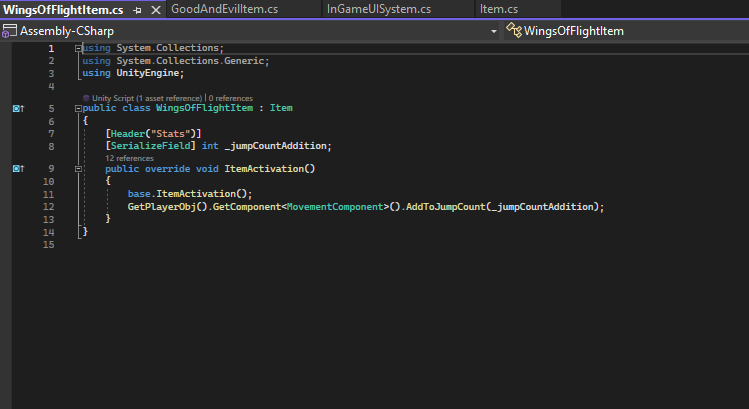This screenshot has height=409, width=749.
Task: Click the WingsOfFlightItem class name in code
Action: [204, 108]
